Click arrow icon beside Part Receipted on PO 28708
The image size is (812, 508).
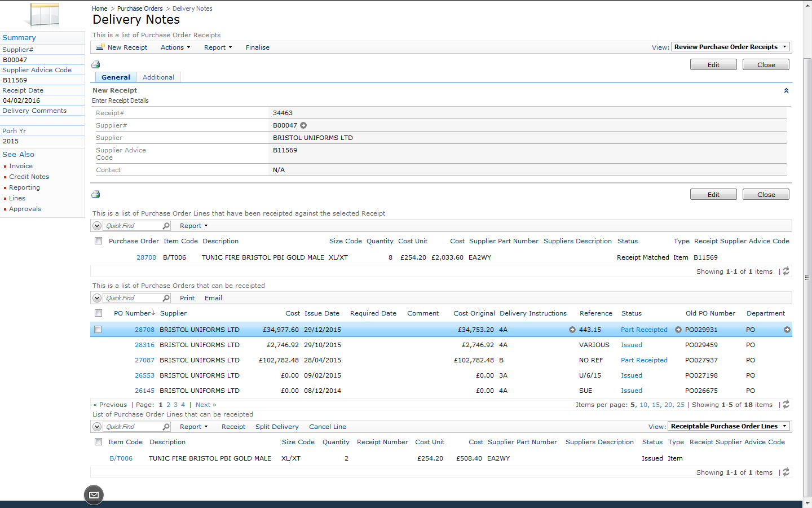(678, 330)
